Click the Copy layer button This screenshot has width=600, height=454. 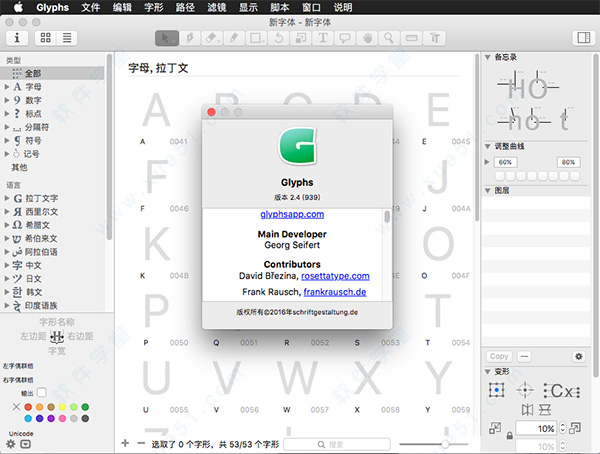click(499, 356)
